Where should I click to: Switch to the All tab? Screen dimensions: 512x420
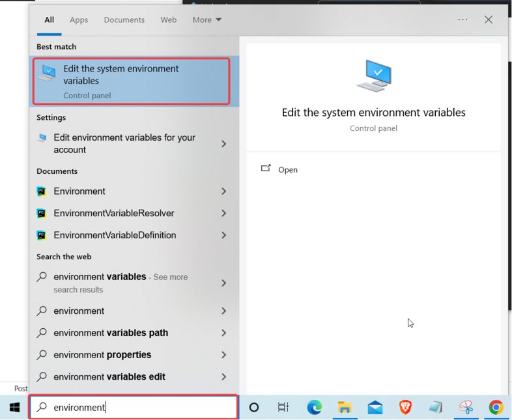[50, 20]
